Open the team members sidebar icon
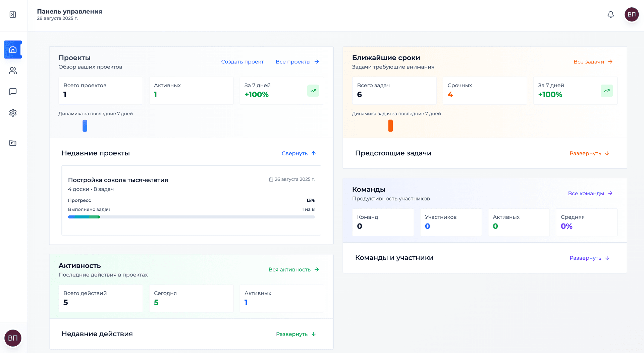This screenshot has height=353, width=644. point(13,71)
